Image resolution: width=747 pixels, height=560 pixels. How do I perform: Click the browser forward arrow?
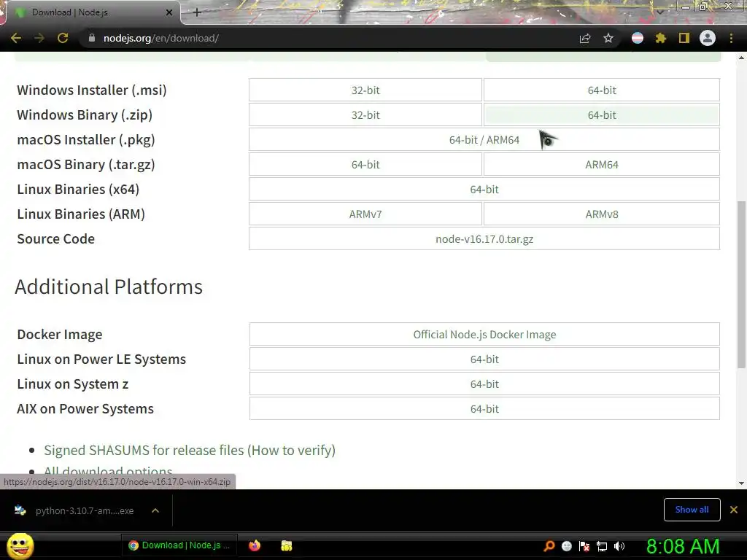click(39, 38)
